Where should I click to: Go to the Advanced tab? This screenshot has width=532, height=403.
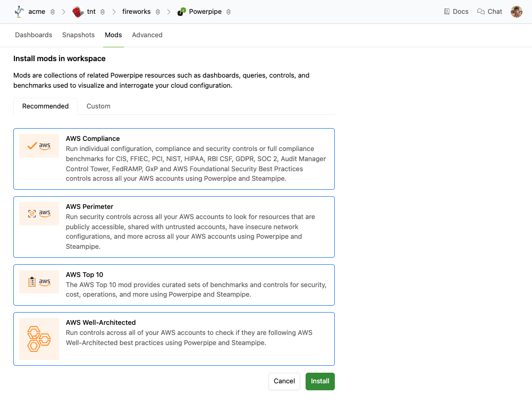click(x=147, y=35)
